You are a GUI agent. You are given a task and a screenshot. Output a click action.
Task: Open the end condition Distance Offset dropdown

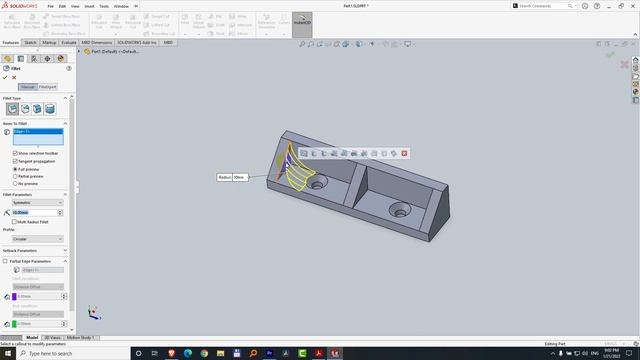tap(38, 314)
